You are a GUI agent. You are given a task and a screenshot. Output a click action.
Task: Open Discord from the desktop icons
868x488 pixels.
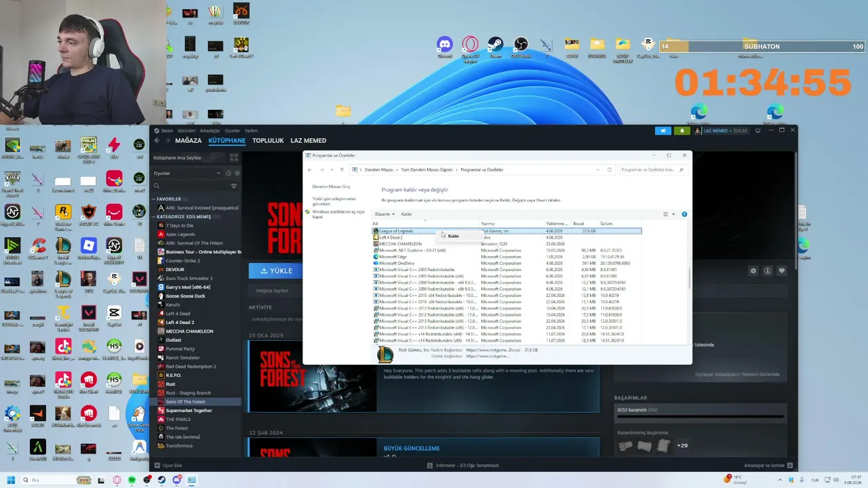point(445,46)
